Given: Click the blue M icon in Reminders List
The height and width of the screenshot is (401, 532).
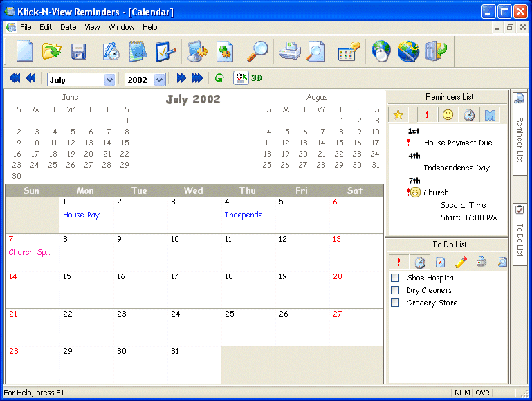Looking at the screenshot, I should point(490,116).
